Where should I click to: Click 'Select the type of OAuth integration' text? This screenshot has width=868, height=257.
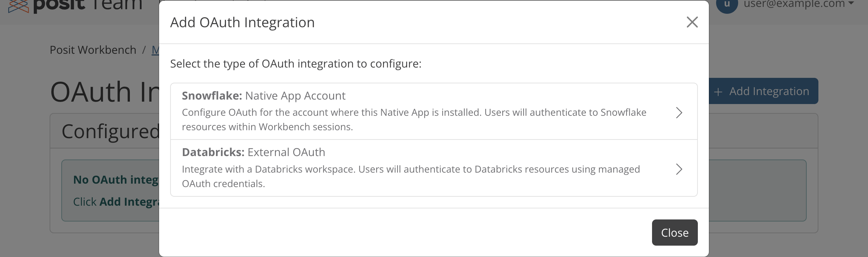[x=296, y=64]
